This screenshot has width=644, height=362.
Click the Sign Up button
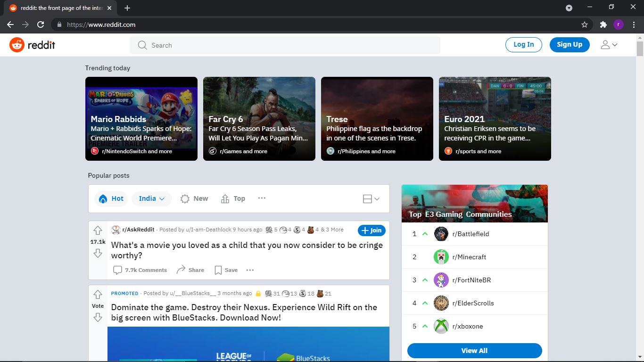pos(570,44)
